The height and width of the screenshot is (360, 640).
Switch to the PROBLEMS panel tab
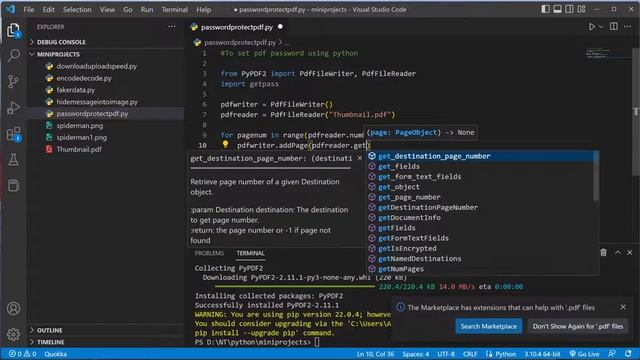pyautogui.click(x=209, y=253)
